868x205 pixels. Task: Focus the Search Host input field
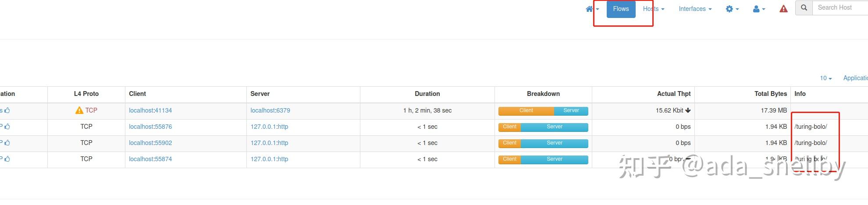[840, 7]
